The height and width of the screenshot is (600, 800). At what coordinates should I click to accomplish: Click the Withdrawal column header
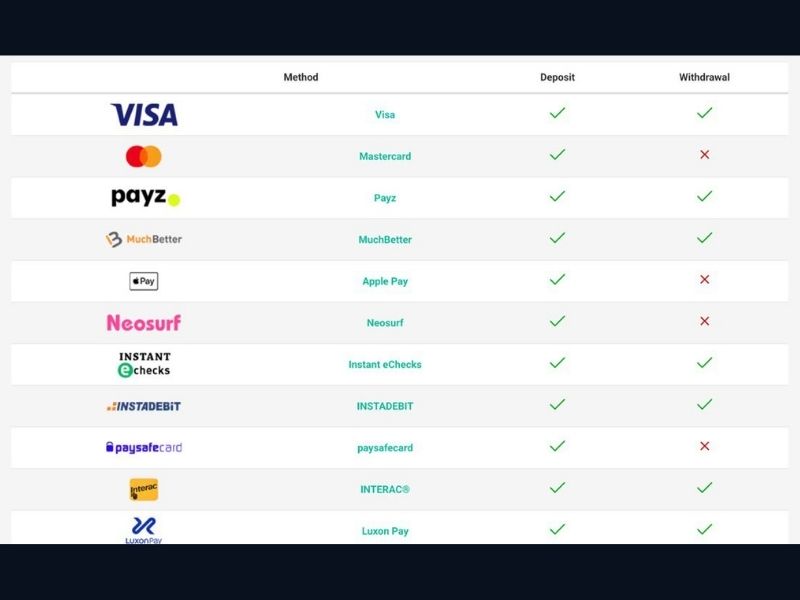click(x=704, y=77)
